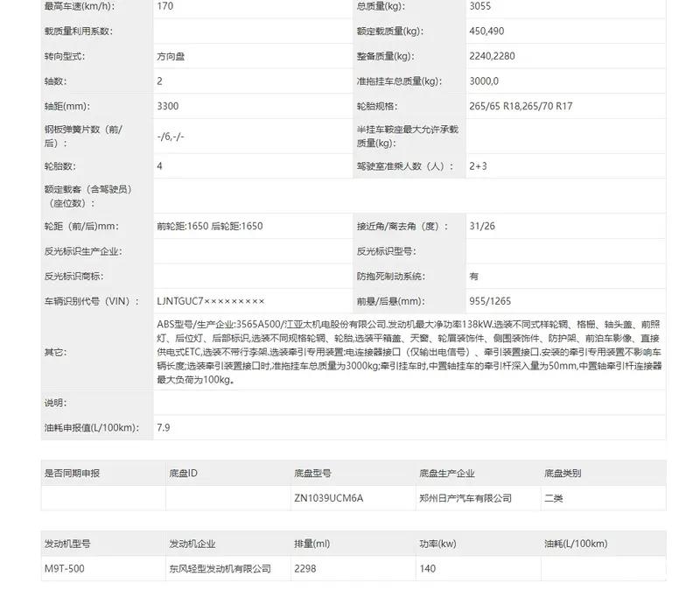
Task: Select the 底盘ID column header
Action: pos(183,474)
